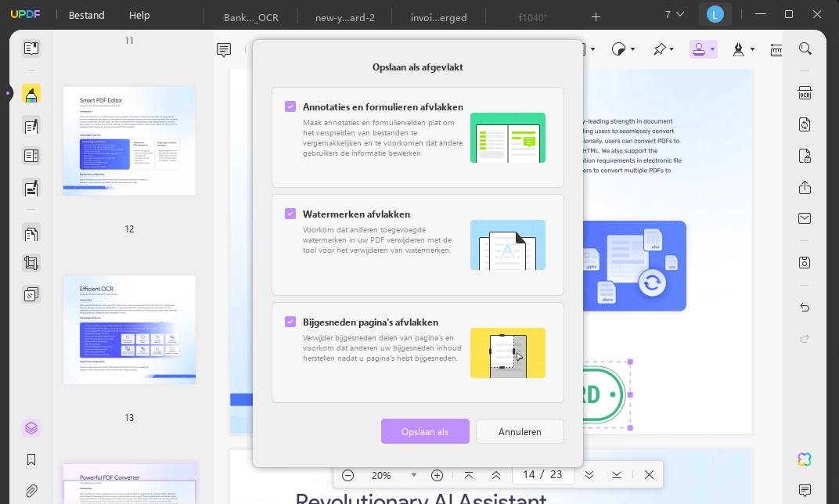Expand the zoom level dropdown

pos(413,475)
